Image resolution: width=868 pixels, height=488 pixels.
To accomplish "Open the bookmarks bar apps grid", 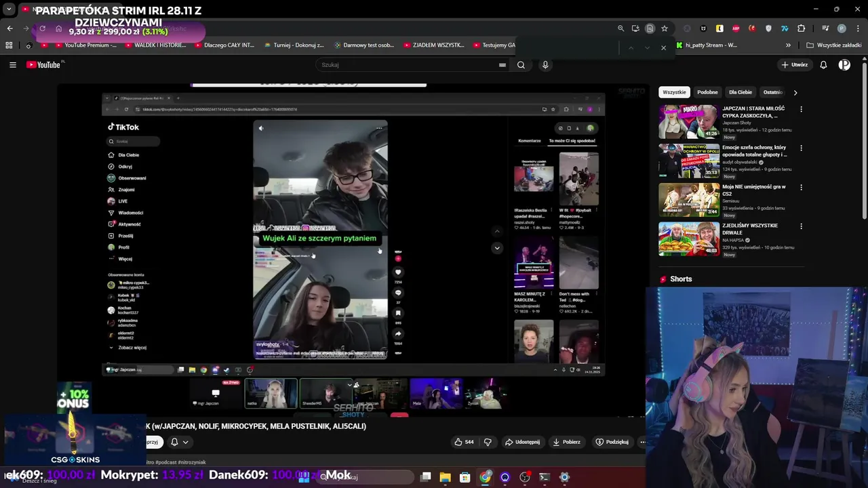I will pos(9,45).
